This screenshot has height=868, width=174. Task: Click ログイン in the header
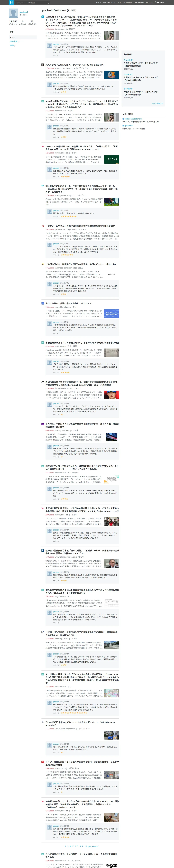tap(149, 2)
